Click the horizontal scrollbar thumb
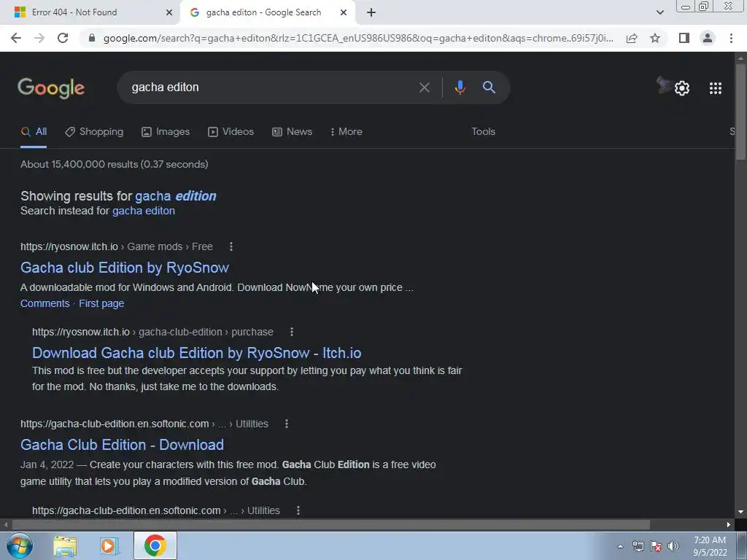 [331, 525]
